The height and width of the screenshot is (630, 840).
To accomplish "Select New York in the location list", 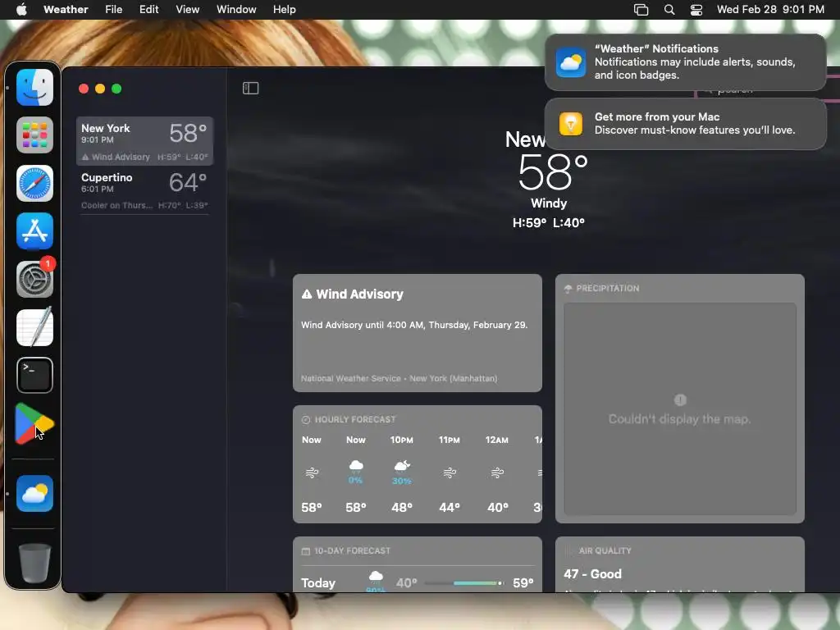I will tap(144, 141).
